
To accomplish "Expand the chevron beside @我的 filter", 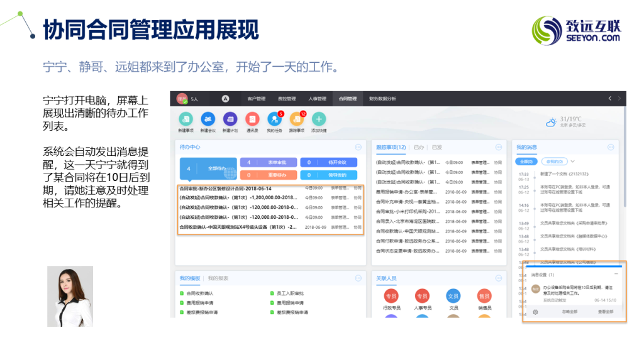I will pyautogui.click(x=572, y=161).
